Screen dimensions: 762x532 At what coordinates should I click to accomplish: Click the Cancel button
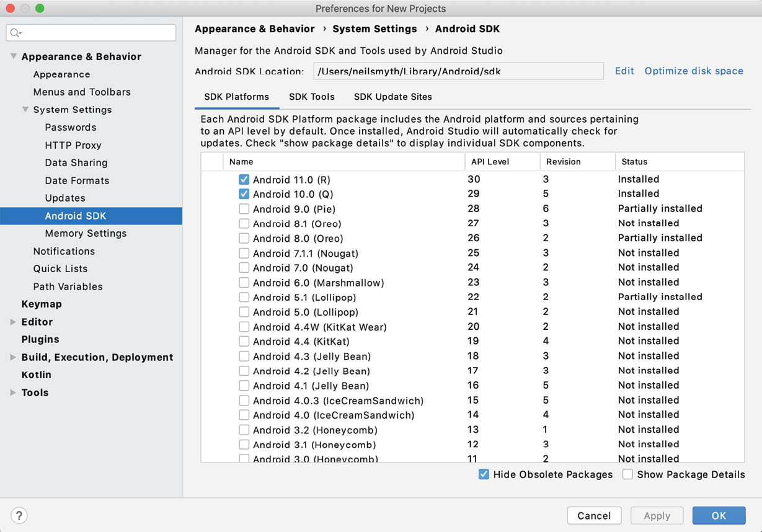tap(594, 515)
